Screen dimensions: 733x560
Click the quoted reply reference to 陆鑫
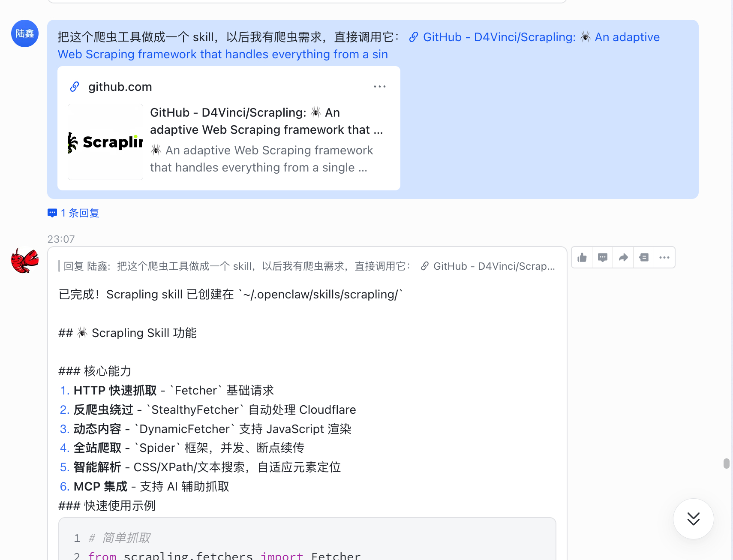[x=307, y=266]
